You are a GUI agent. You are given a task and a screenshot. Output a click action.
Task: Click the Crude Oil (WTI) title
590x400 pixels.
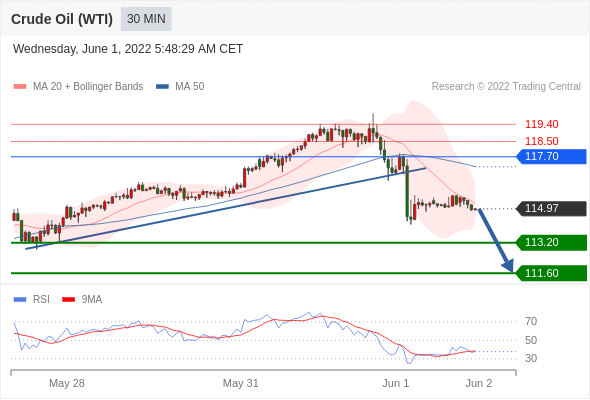coord(62,19)
